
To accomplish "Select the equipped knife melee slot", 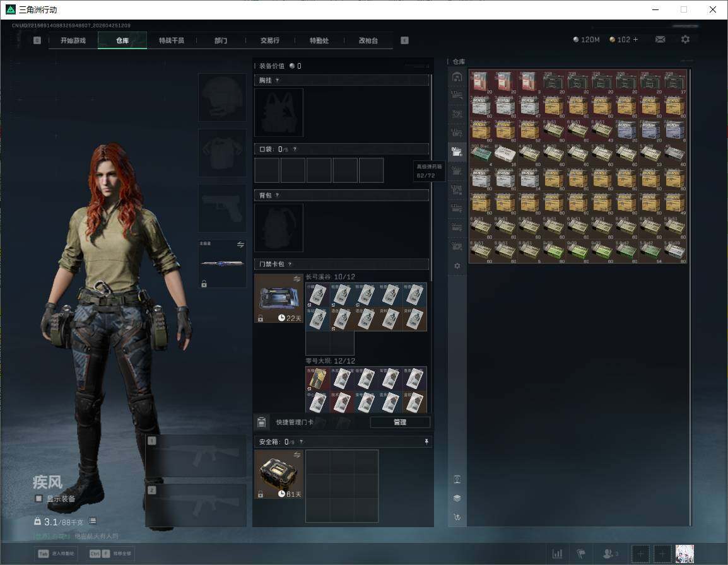I will [x=223, y=264].
